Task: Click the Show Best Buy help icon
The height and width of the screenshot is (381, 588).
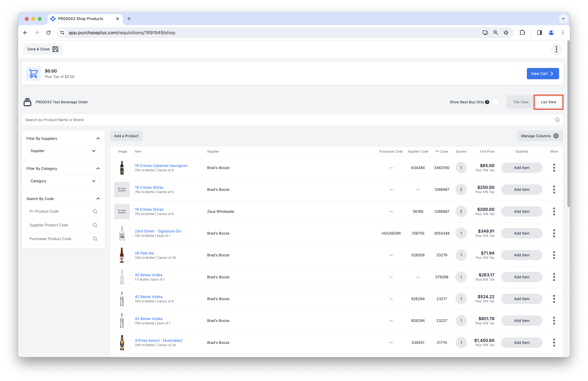Action: 487,102
